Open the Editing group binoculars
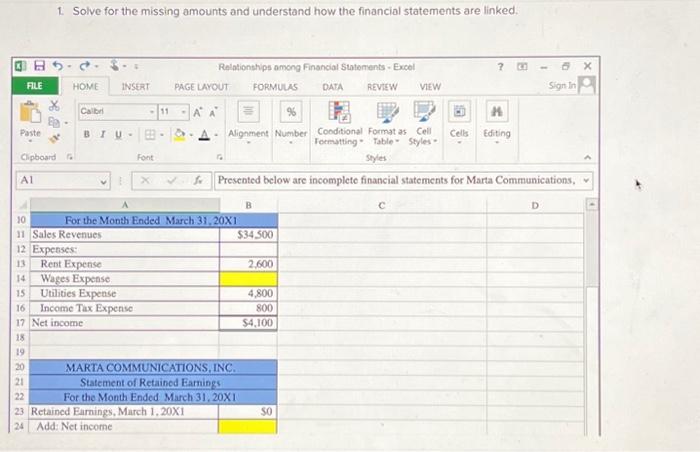Screen dimensions: 700x452 click(x=496, y=121)
